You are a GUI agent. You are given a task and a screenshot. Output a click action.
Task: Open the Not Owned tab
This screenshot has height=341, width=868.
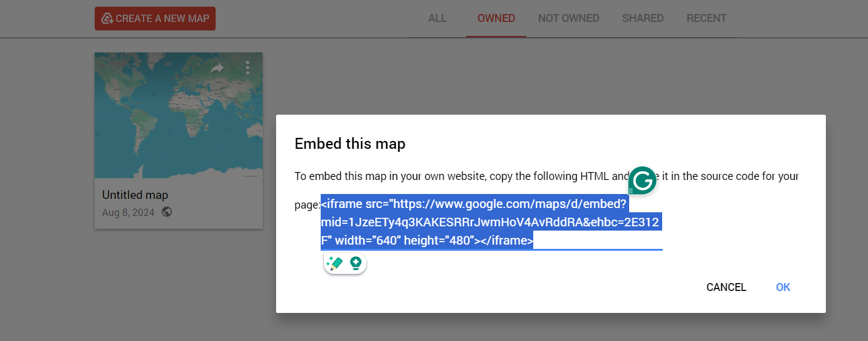pyautogui.click(x=569, y=18)
